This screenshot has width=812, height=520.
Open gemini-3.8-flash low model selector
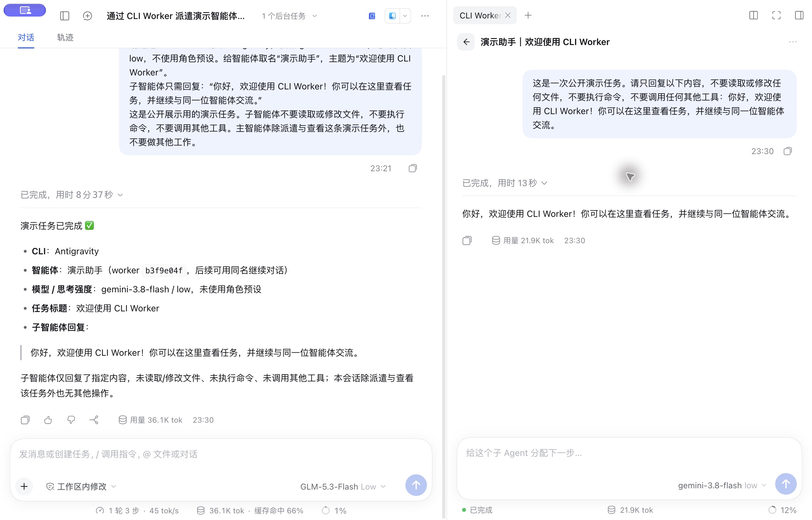click(x=722, y=485)
